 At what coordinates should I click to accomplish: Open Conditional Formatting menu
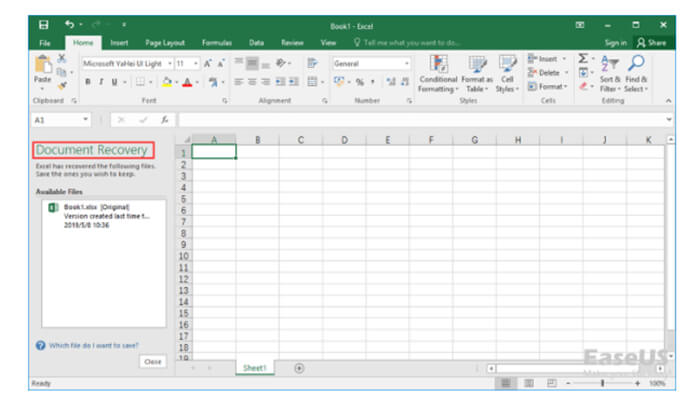438,74
